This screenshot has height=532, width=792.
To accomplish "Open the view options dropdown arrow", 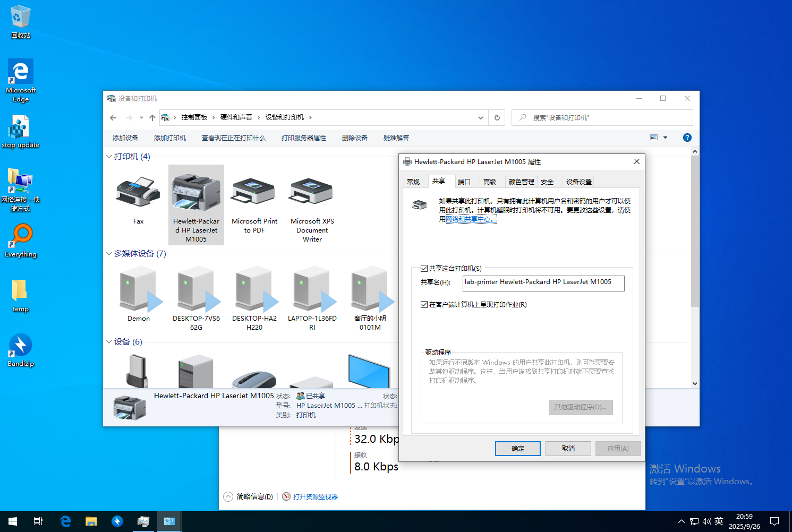I will click(x=665, y=138).
